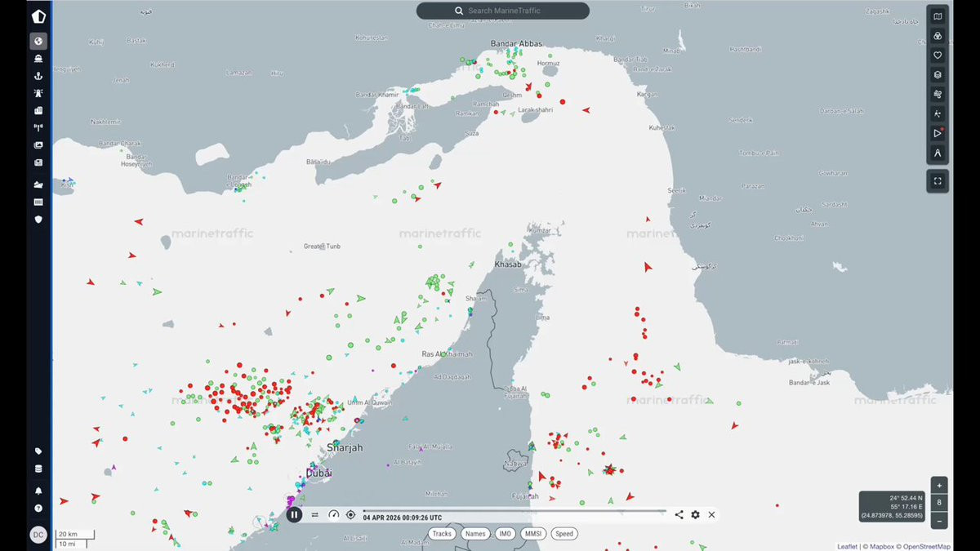Viewport: 980px width, 551px height.
Task: Open the Vessels ship icon in sidebar
Action: pos(38,58)
